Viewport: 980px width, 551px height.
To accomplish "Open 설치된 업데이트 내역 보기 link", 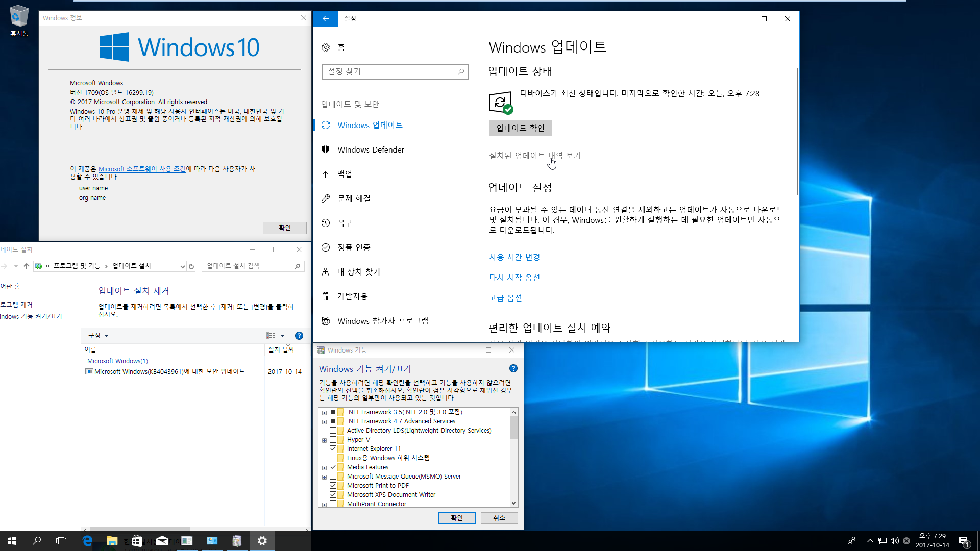I will [535, 156].
